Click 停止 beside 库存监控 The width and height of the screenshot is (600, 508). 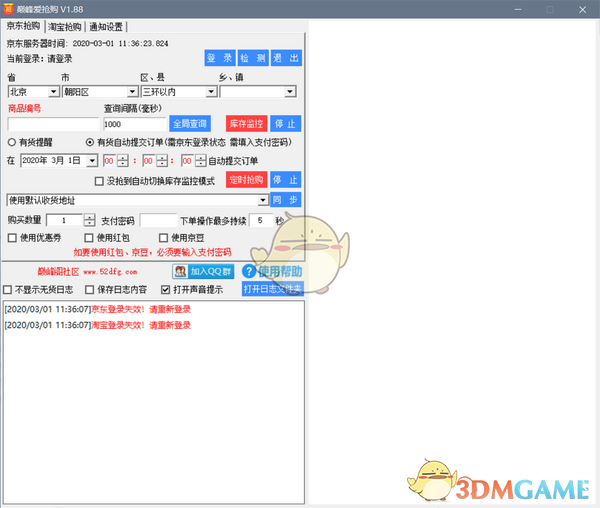285,124
